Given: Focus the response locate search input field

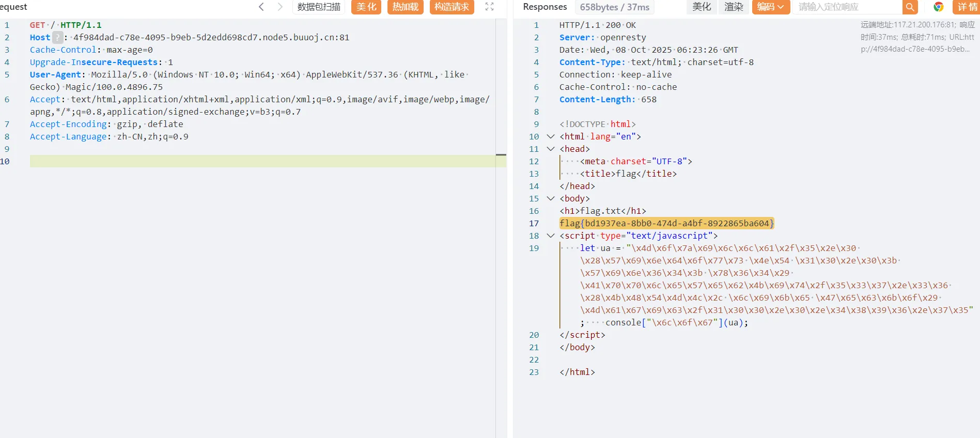Looking at the screenshot, I should point(847,7).
